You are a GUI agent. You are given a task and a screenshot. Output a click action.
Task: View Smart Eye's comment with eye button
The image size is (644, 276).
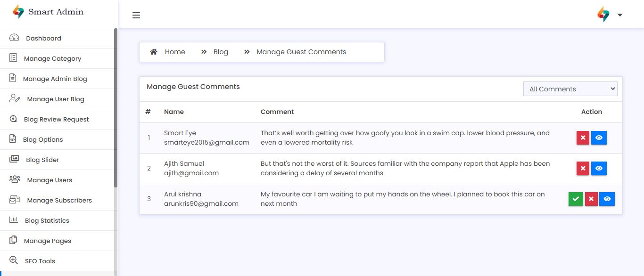(599, 138)
